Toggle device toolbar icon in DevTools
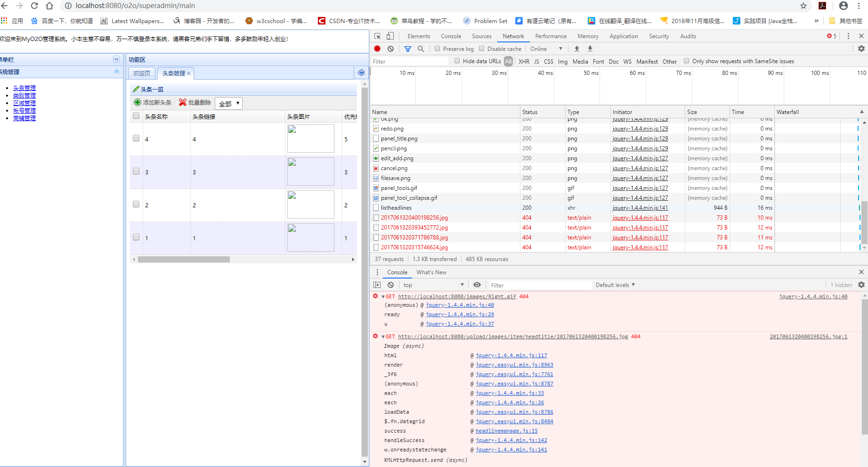This screenshot has width=868, height=467. (x=390, y=36)
